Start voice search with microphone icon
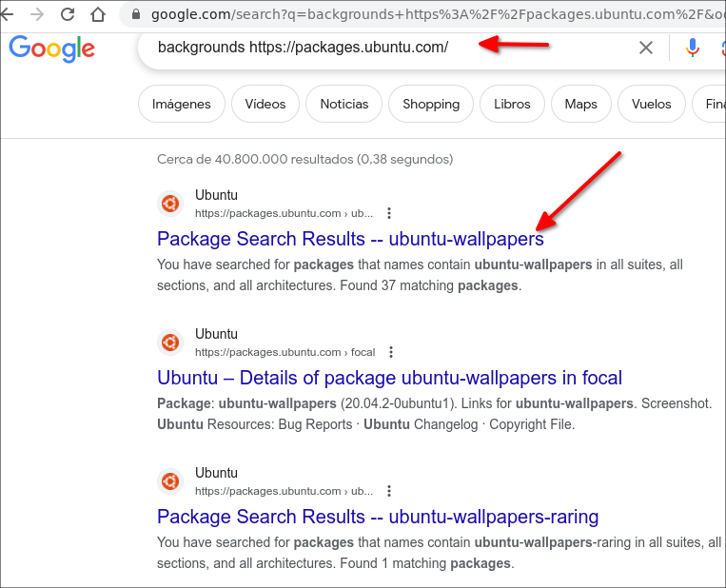The height and width of the screenshot is (588, 726). [692, 48]
